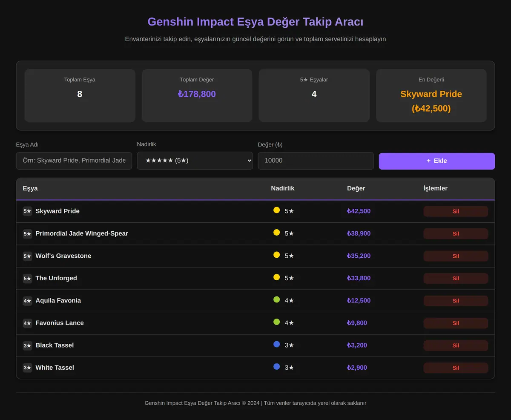Click the yellow rarity dot in Wolf's Gravestone row
This screenshot has height=420, width=511.
click(276, 255)
